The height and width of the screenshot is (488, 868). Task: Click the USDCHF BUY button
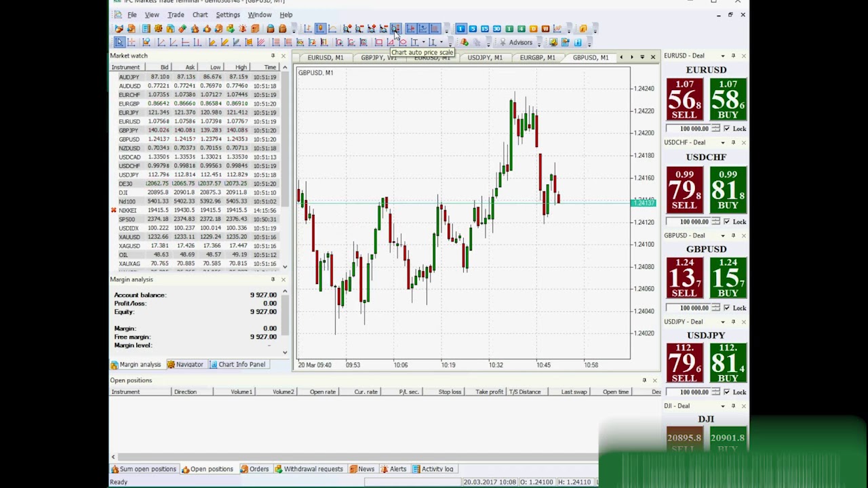[x=728, y=189]
